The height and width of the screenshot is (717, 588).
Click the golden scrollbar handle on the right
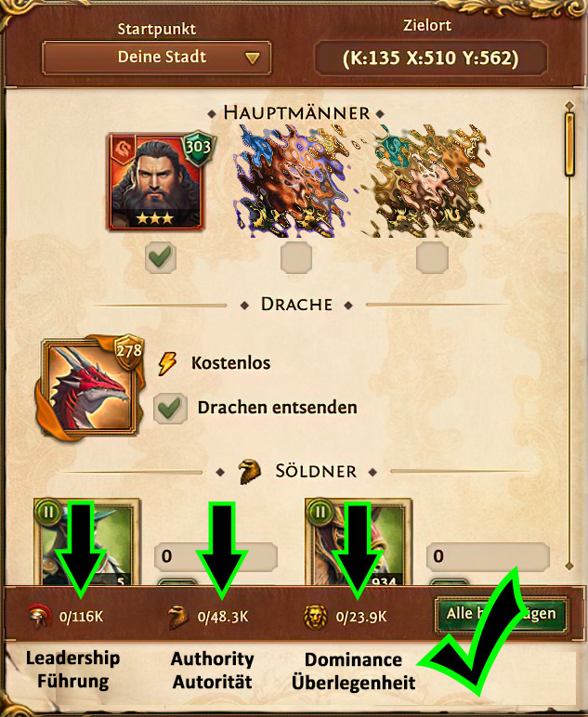coord(569,144)
